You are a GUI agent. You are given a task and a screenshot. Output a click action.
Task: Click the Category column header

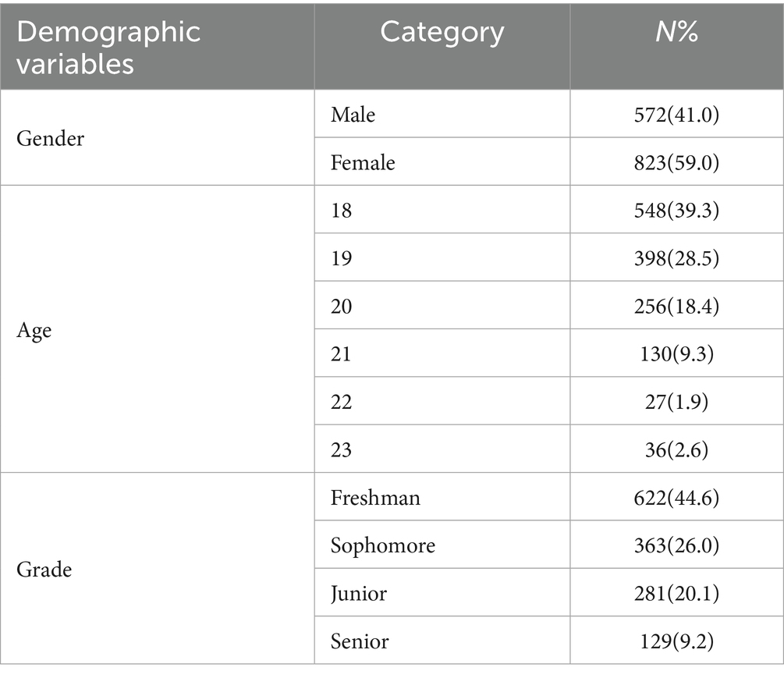point(442,33)
